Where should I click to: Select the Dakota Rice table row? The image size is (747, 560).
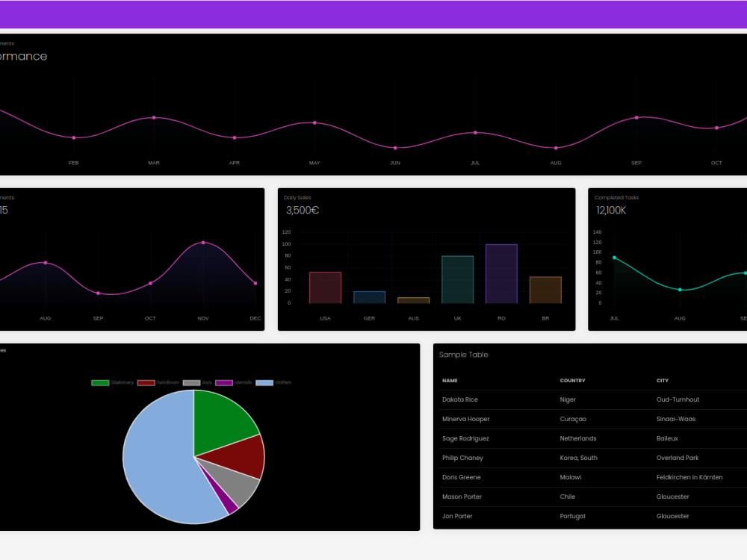[x=523, y=399]
